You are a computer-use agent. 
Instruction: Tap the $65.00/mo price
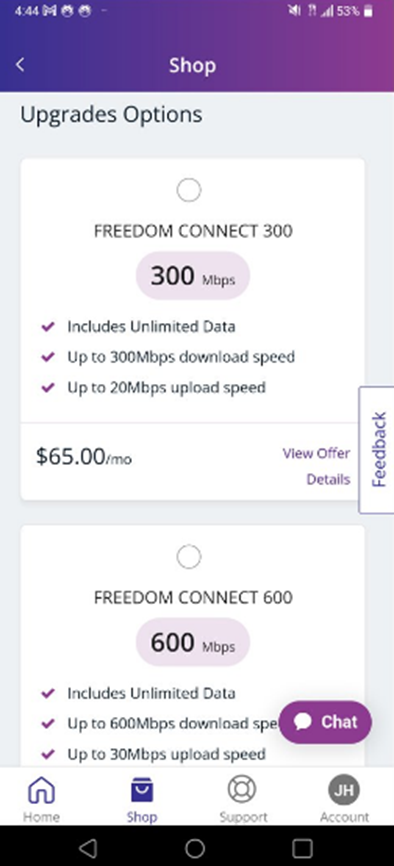[x=84, y=457]
